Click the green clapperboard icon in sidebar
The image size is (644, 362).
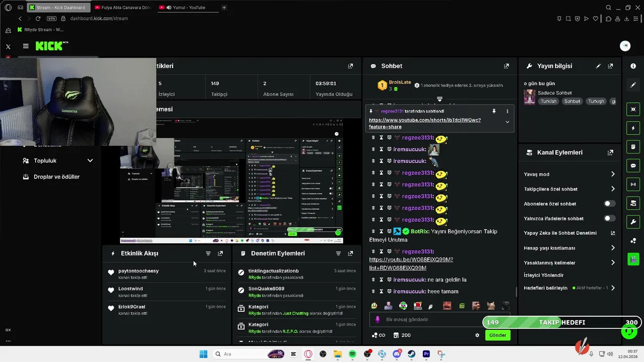(633, 259)
